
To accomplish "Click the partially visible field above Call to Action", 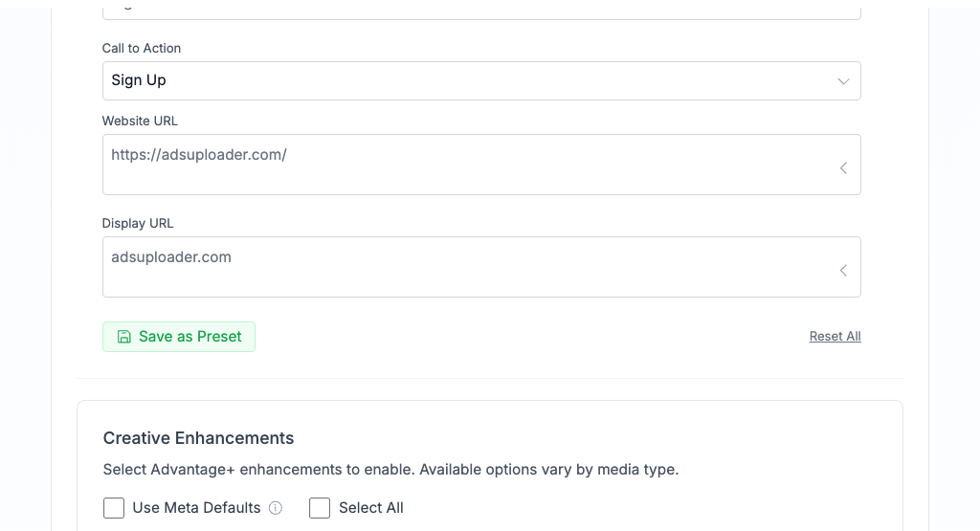I will click(x=481, y=11).
